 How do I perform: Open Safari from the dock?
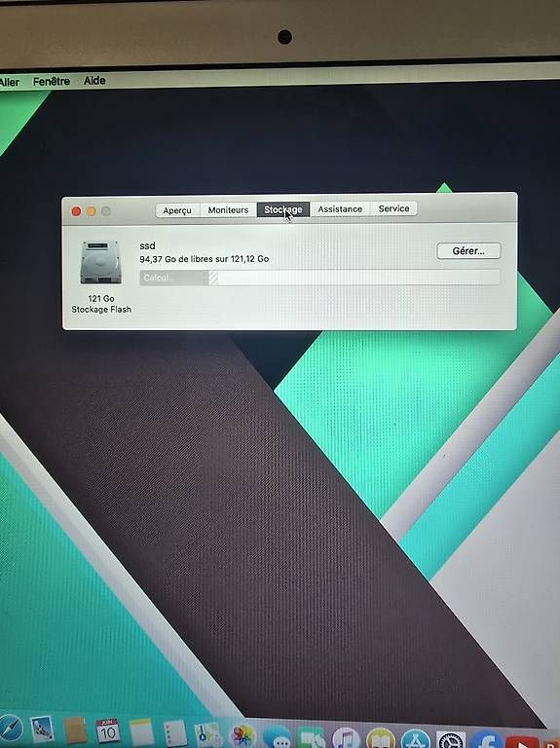[x=10, y=730]
